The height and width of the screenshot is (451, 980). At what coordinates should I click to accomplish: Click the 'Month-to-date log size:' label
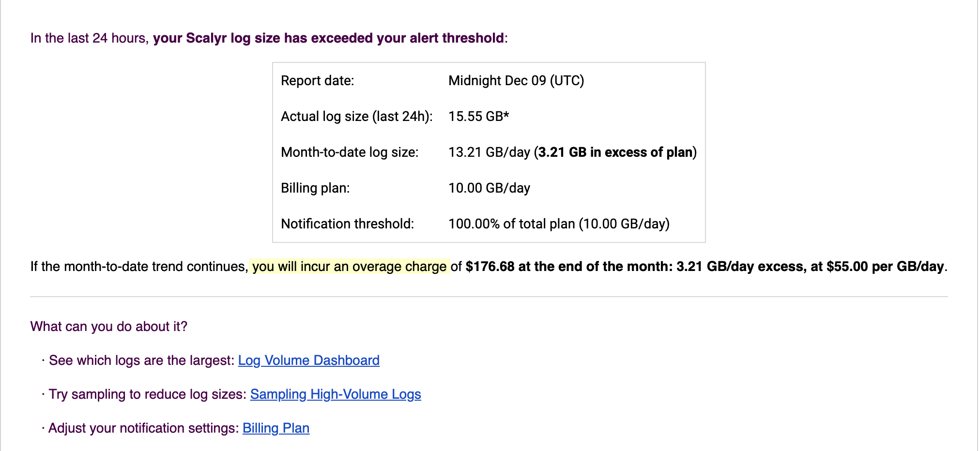coord(350,152)
